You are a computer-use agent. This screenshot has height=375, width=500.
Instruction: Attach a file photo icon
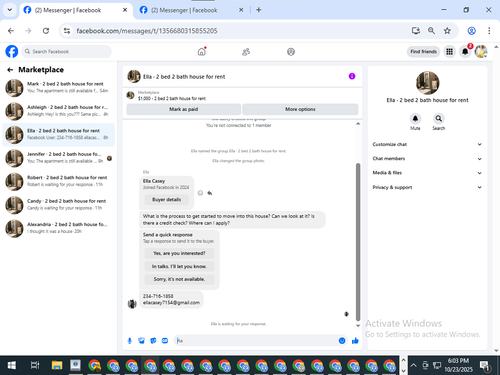point(141,341)
